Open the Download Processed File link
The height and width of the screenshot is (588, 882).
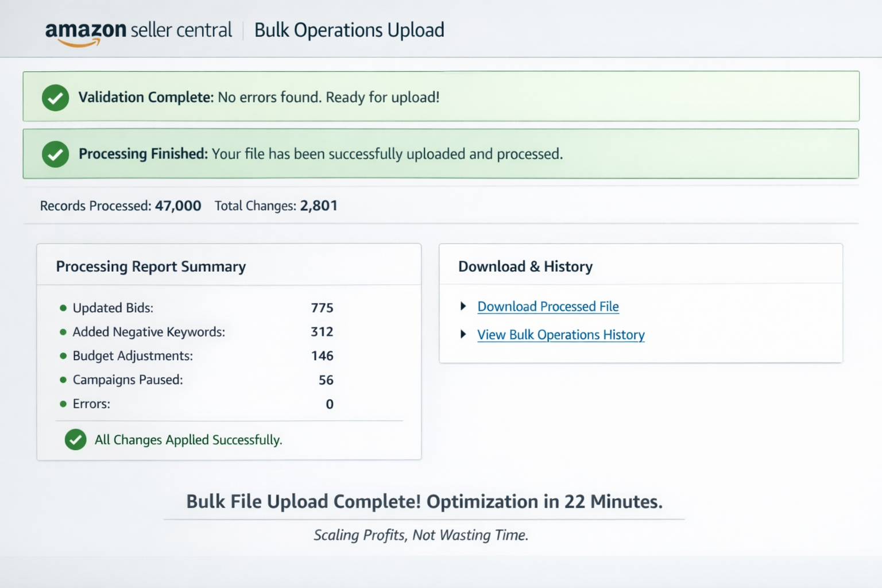548,306
